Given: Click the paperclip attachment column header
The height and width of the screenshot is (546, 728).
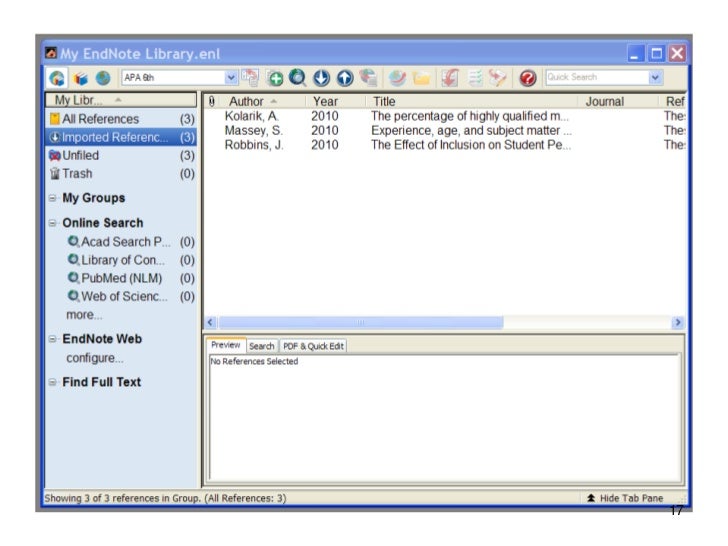Looking at the screenshot, I should [x=212, y=101].
